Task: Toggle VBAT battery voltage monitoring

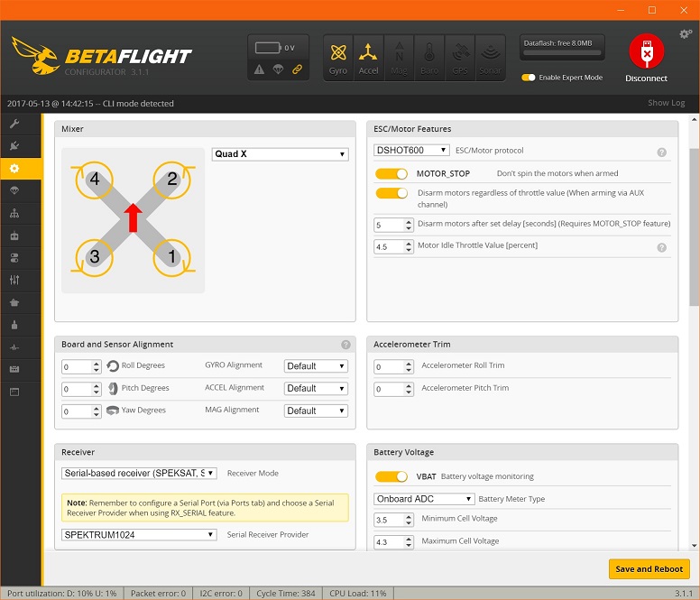Action: [391, 476]
